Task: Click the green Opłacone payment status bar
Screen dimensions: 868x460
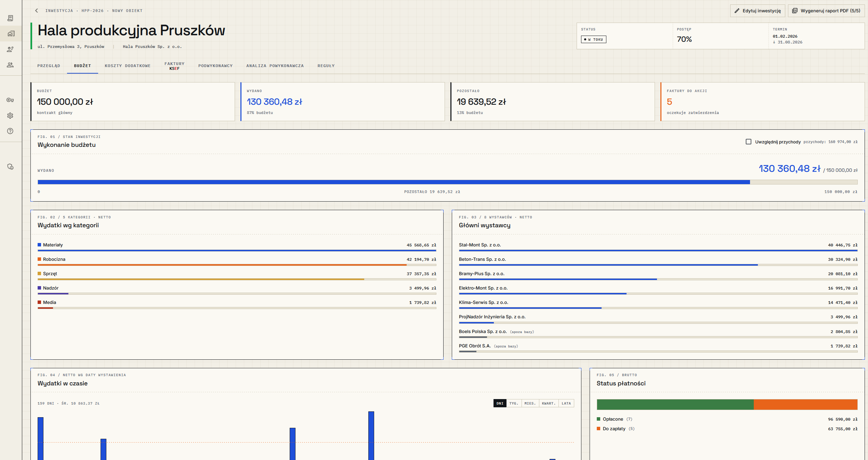Action: click(675, 404)
